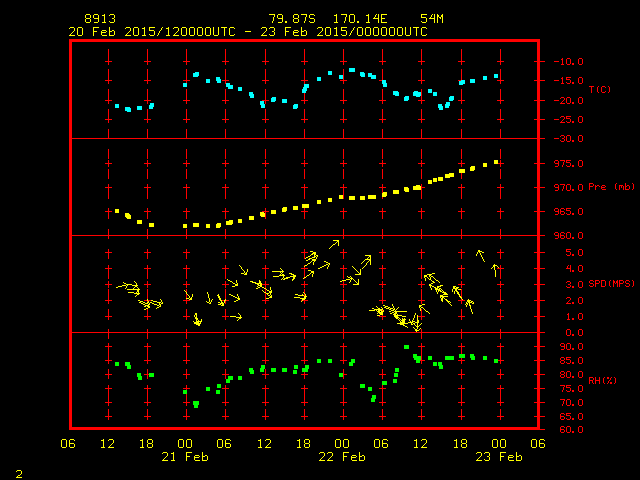The height and width of the screenshot is (480, 640).
Task: Click the -30.0 temperature tick value
Action: pos(568,139)
